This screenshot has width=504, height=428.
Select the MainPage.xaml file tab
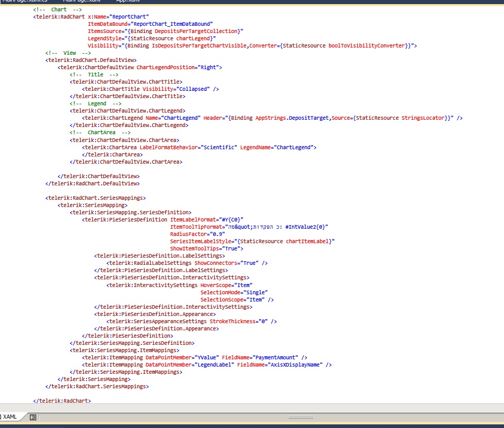click(82, 1)
